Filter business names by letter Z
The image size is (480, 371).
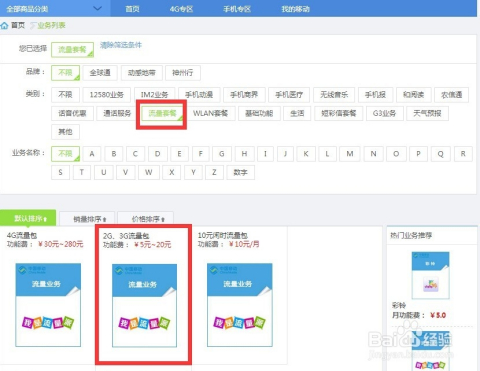(x=214, y=172)
